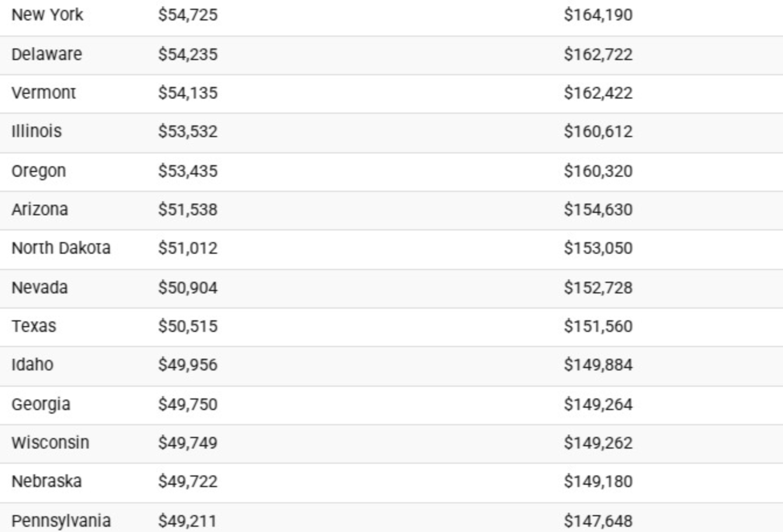Click the Pennsylvania row label
This screenshot has height=532, width=783.
click(x=61, y=520)
